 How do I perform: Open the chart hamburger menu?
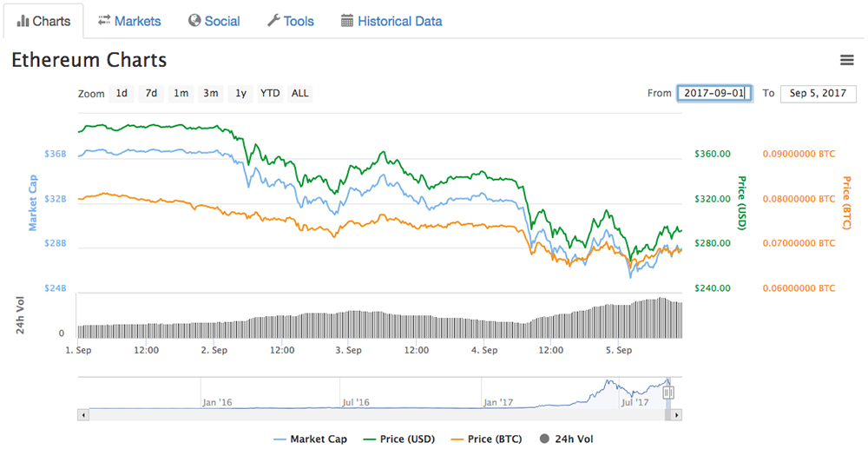[x=847, y=60]
